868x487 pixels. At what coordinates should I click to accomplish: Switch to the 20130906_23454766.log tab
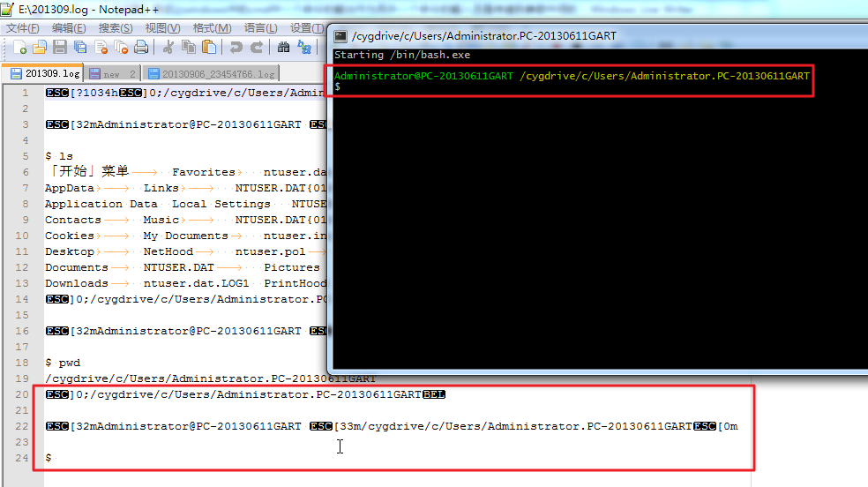pyautogui.click(x=212, y=73)
